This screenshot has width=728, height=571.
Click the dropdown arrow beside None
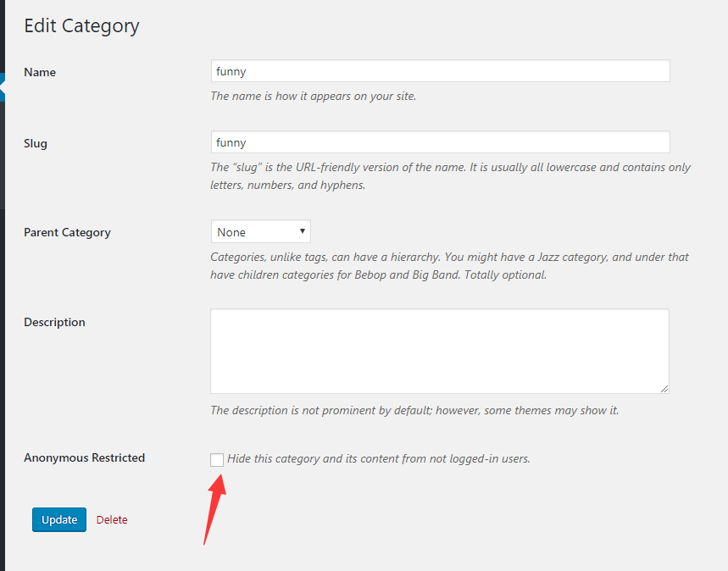click(x=303, y=231)
